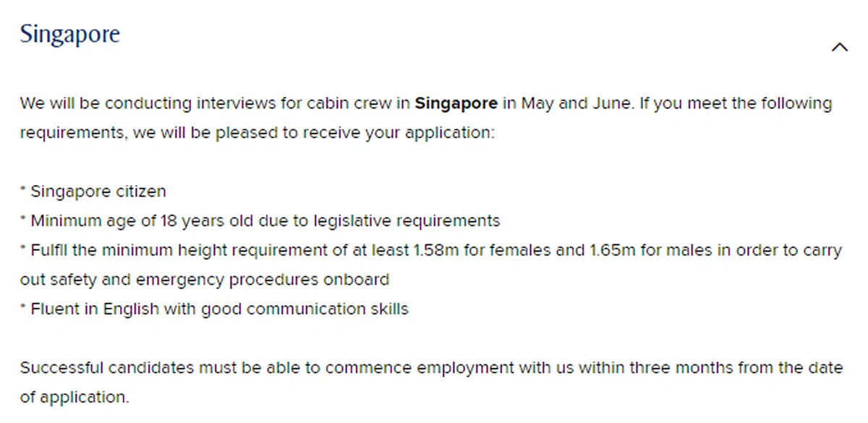Click the 'of application.' closing text

pyautogui.click(x=75, y=397)
